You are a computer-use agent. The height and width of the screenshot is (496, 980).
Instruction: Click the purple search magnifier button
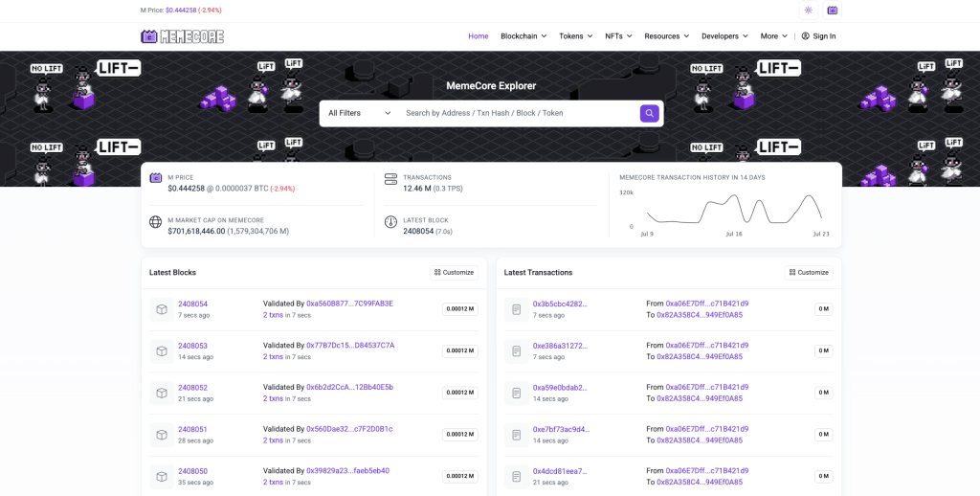click(650, 113)
